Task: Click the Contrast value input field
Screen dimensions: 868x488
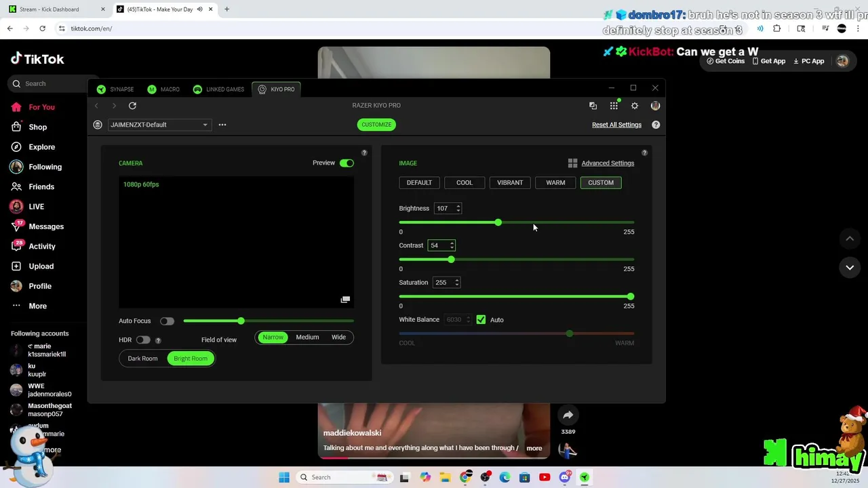Action: pos(438,245)
